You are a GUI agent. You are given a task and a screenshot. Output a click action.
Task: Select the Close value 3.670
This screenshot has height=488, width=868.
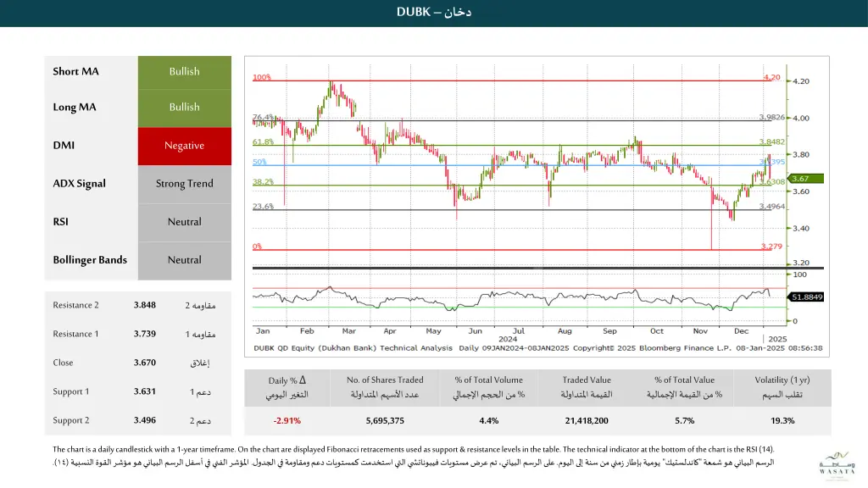tap(144, 363)
